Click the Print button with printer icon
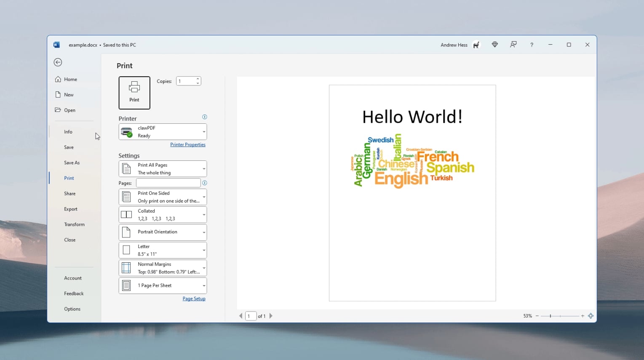 pos(134,93)
